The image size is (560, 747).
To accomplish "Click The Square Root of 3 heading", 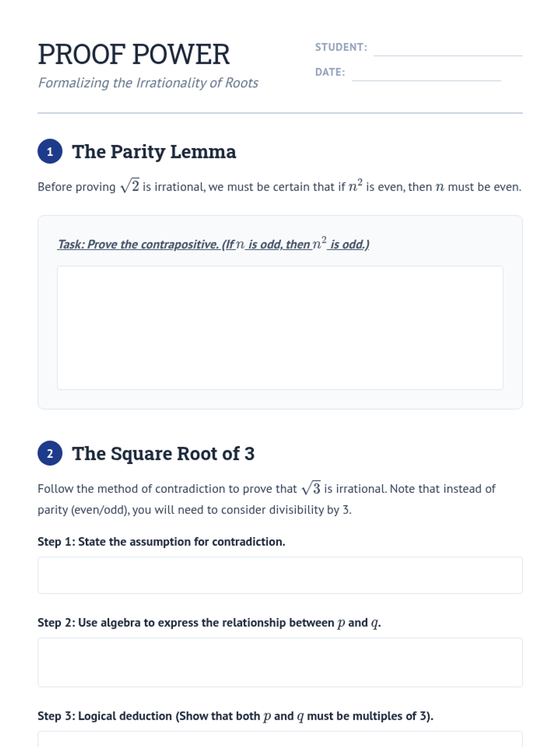I will (x=163, y=454).
